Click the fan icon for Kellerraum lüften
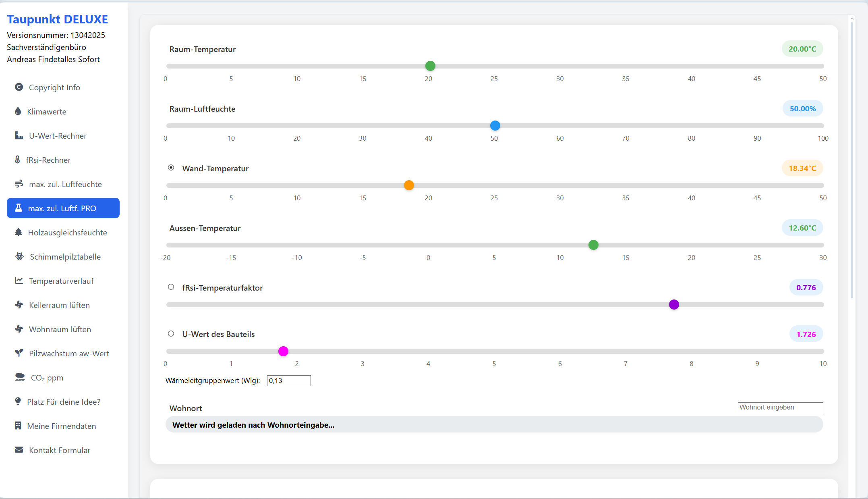This screenshot has height=499, width=868. pyautogui.click(x=19, y=305)
